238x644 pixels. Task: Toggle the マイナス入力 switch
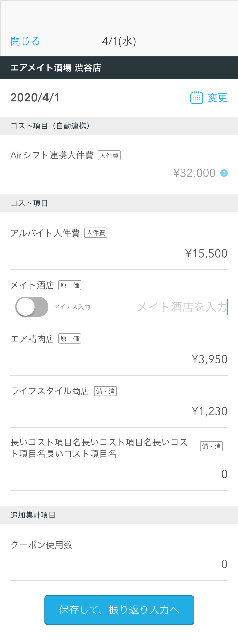point(32,307)
